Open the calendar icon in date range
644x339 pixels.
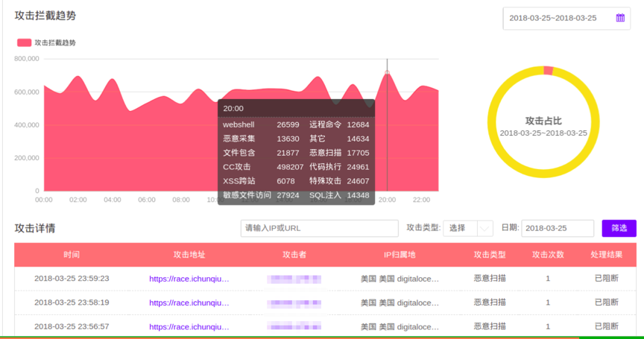pos(620,18)
